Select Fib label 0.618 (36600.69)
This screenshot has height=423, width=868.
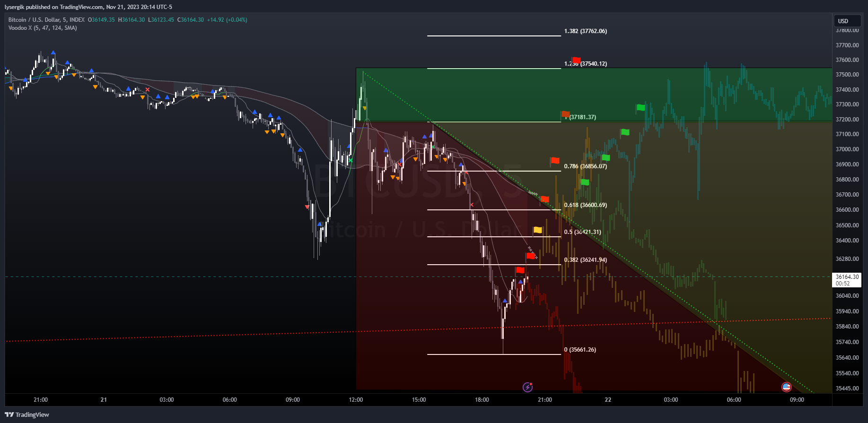(585, 205)
